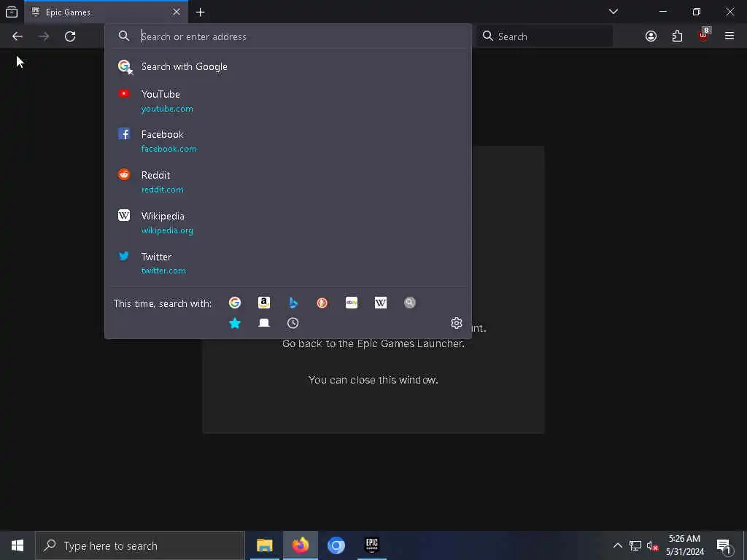Open the notification center icon
This screenshot has width=747, height=560.
(724, 545)
